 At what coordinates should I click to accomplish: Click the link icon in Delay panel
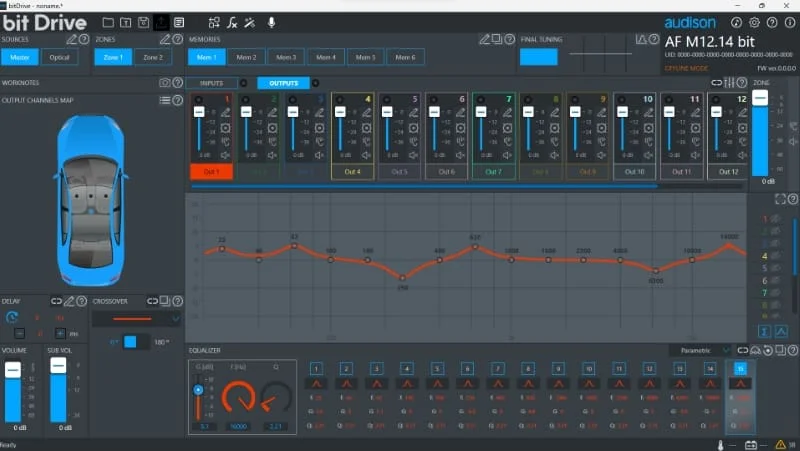56,302
